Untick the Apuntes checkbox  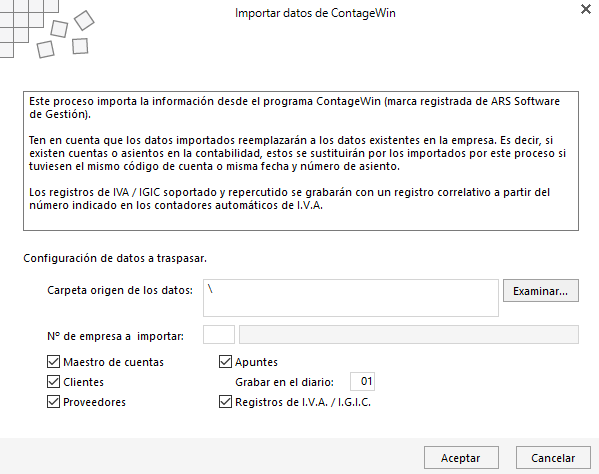[225, 361]
